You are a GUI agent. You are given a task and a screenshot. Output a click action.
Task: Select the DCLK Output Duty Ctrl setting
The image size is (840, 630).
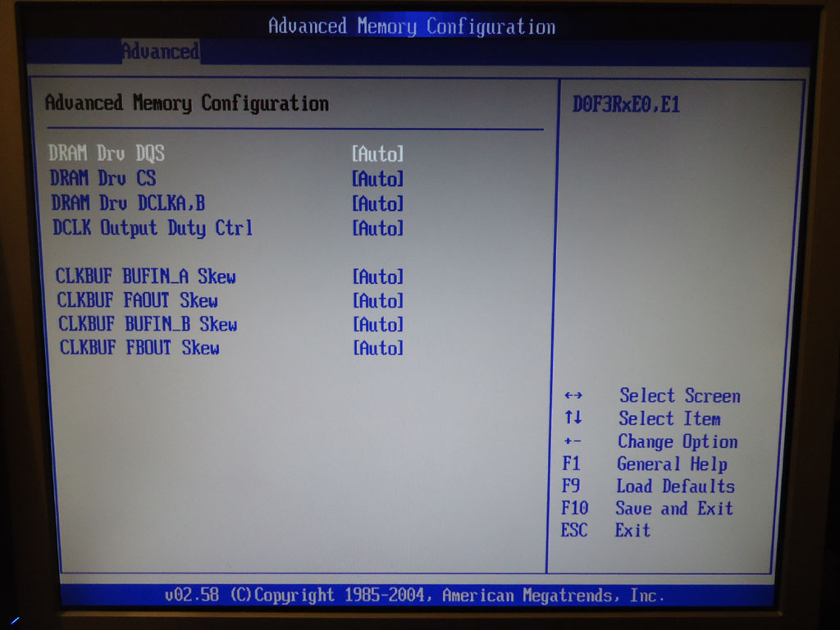(153, 228)
